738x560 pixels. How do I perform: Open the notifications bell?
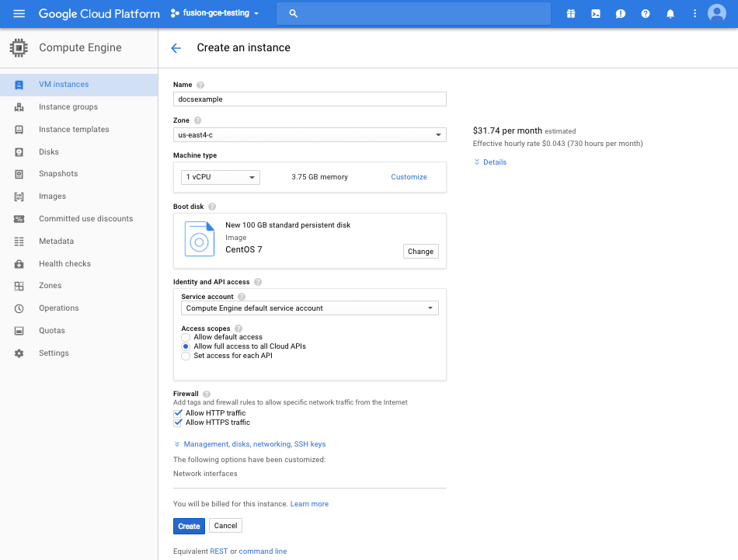tap(670, 14)
